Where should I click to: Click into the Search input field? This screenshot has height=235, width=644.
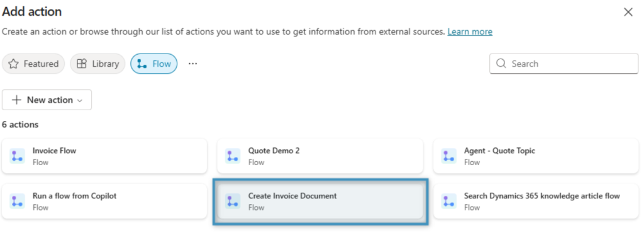(564, 64)
